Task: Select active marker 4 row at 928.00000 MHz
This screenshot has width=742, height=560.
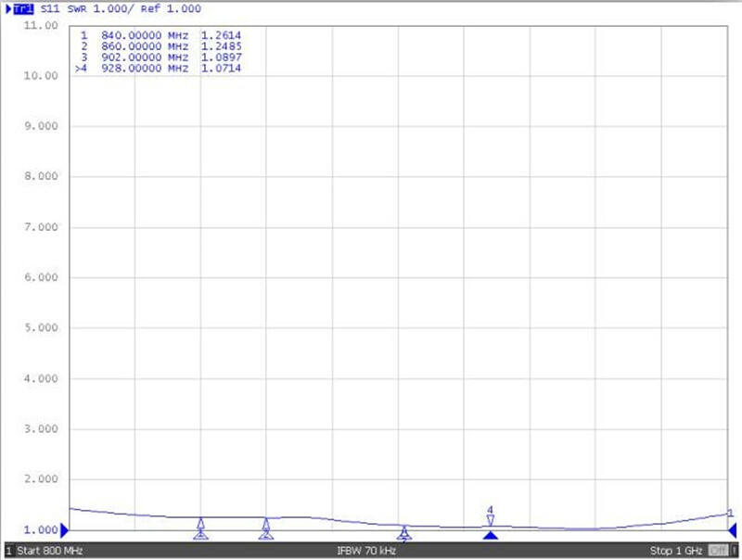Action: point(159,68)
